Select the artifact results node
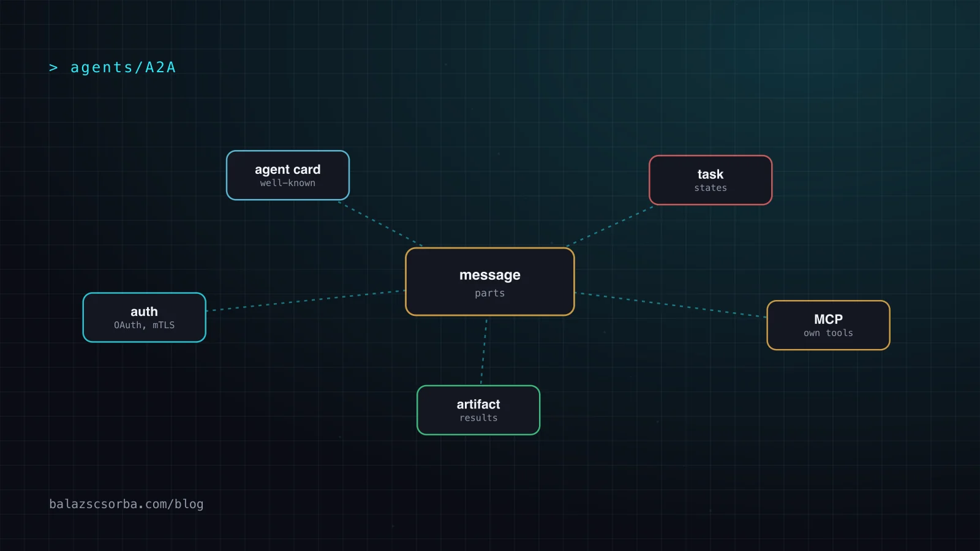 point(478,410)
